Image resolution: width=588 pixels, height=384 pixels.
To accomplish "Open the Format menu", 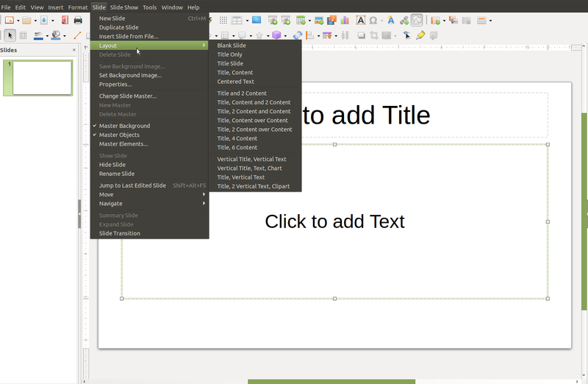I will [78, 7].
